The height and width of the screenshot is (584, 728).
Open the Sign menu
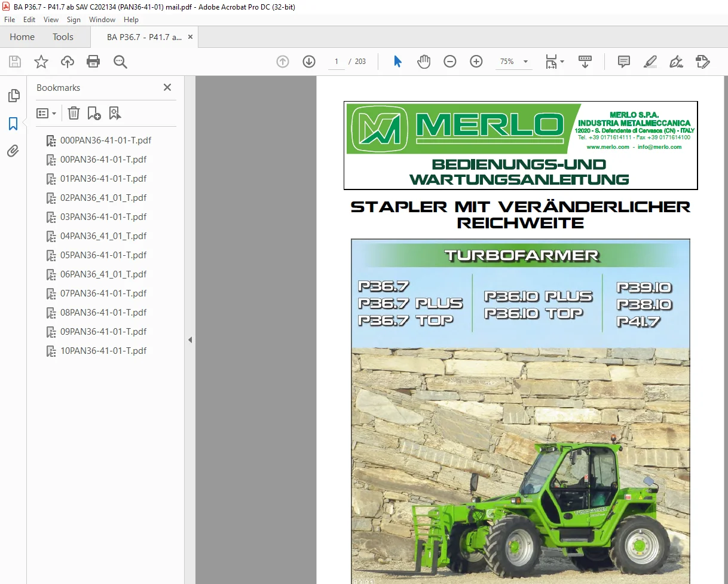[x=74, y=20]
